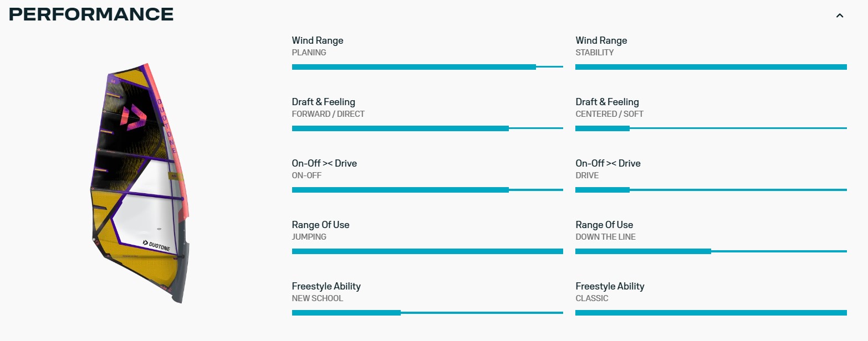This screenshot has width=868, height=341.
Task: Click the Wind Range Planing bar
Action: click(x=427, y=67)
